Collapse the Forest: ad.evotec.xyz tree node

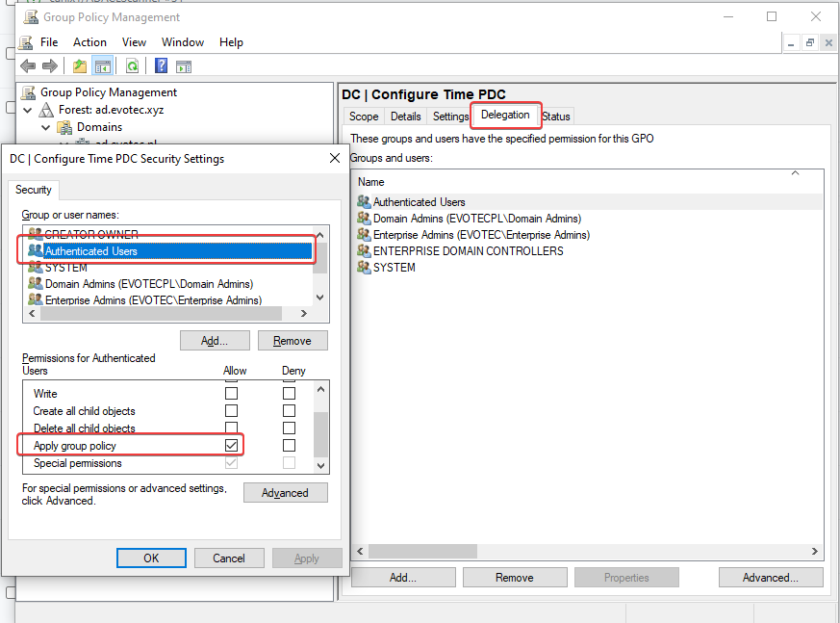27,110
